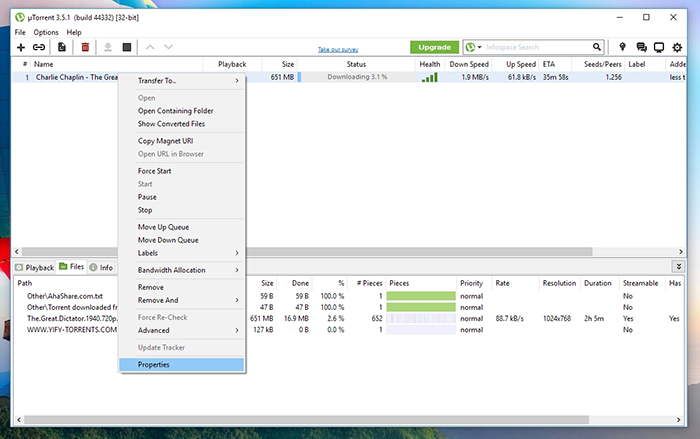Open Preferences via the gear icon
This screenshot has height=439, width=700.
point(677,47)
